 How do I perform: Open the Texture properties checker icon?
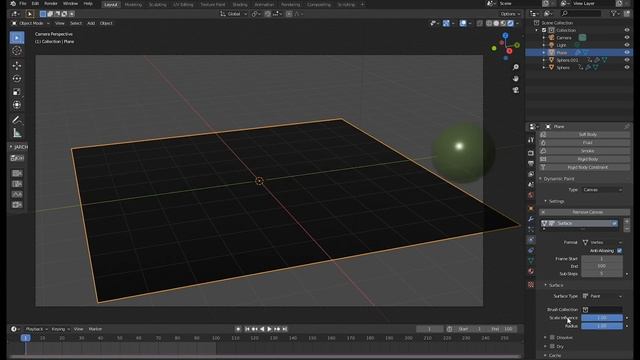[531, 284]
